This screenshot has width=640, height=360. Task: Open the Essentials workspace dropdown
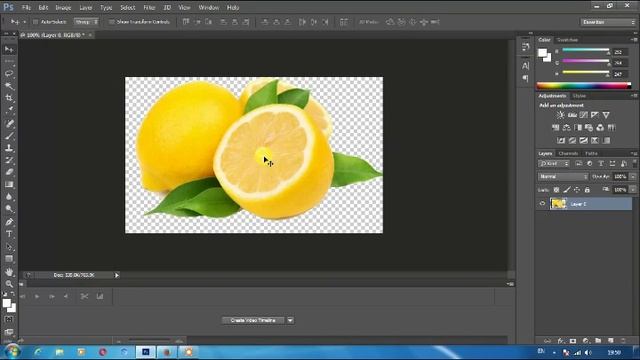(608, 22)
